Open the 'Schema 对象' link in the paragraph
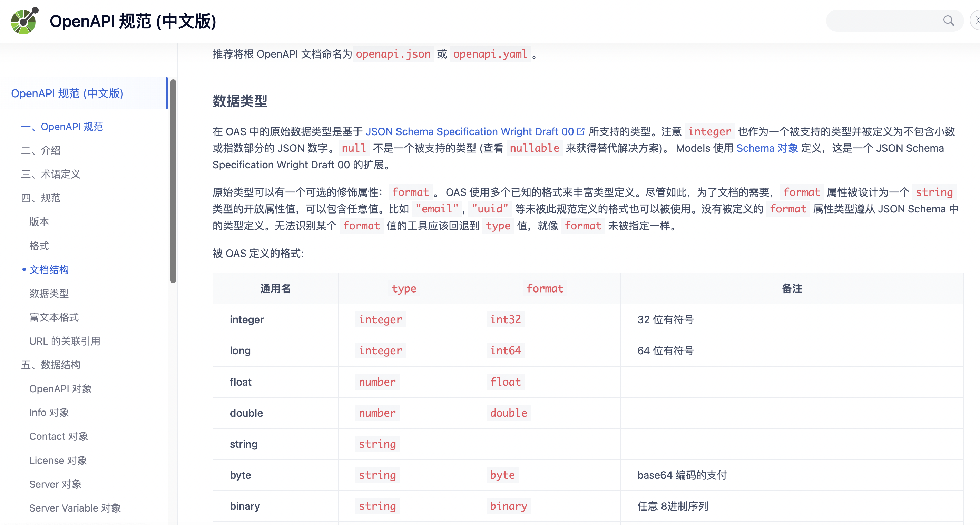Image resolution: width=980 pixels, height=525 pixels. (767, 148)
